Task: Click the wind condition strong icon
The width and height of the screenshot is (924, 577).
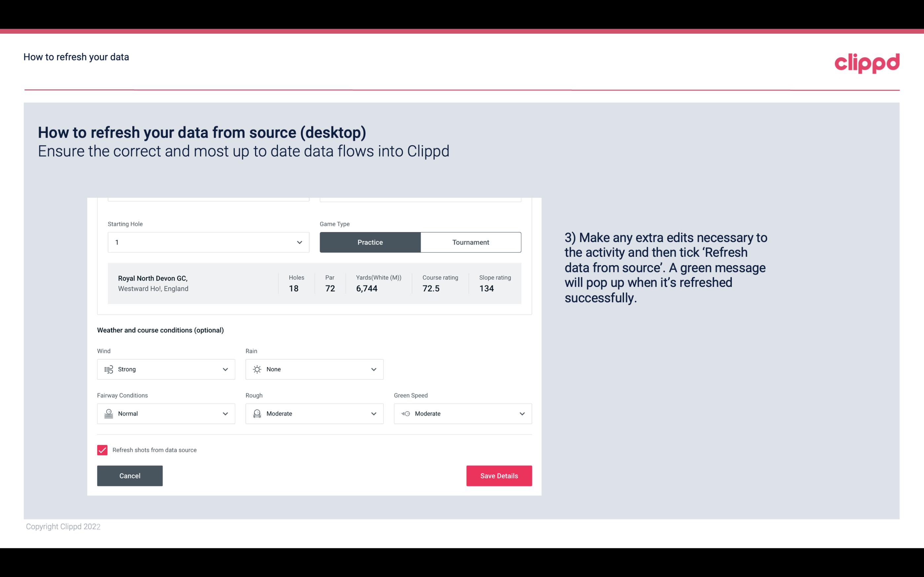Action: [x=108, y=369]
